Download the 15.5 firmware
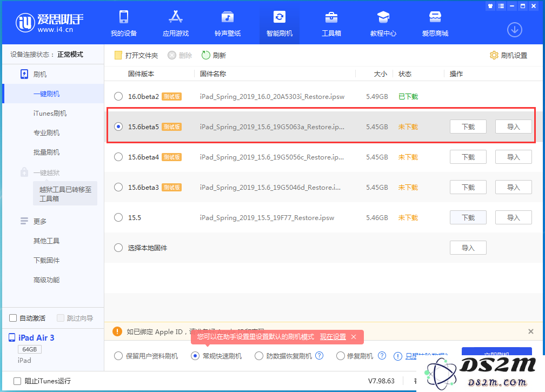Screen dimensions: 545x392 [x=468, y=217]
